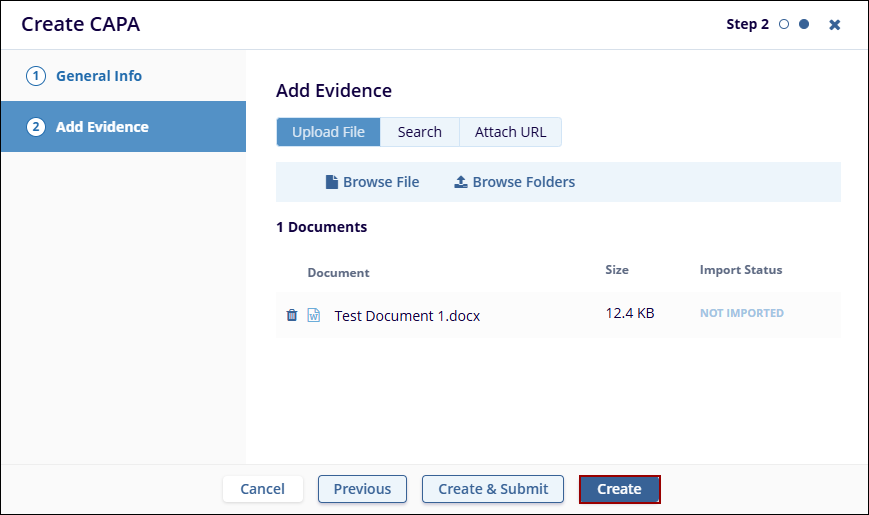Screen dimensions: 869x515
Task: Click Create & Submit button
Action: (x=493, y=489)
